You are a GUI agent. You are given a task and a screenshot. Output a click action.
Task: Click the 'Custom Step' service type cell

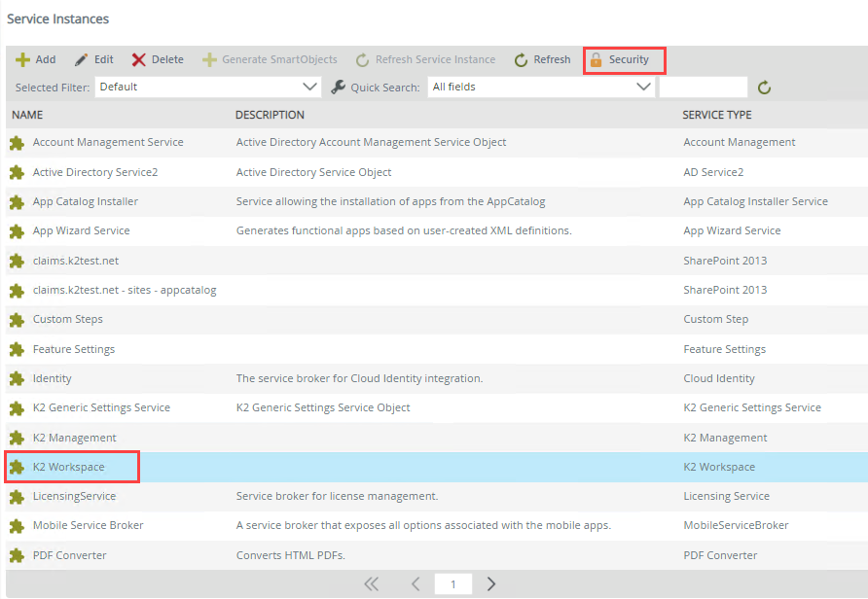716,319
